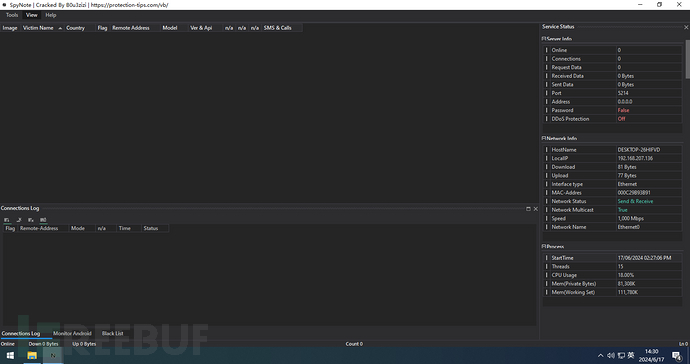Open the Tools menu
The height and width of the screenshot is (364, 690).
coord(12,15)
